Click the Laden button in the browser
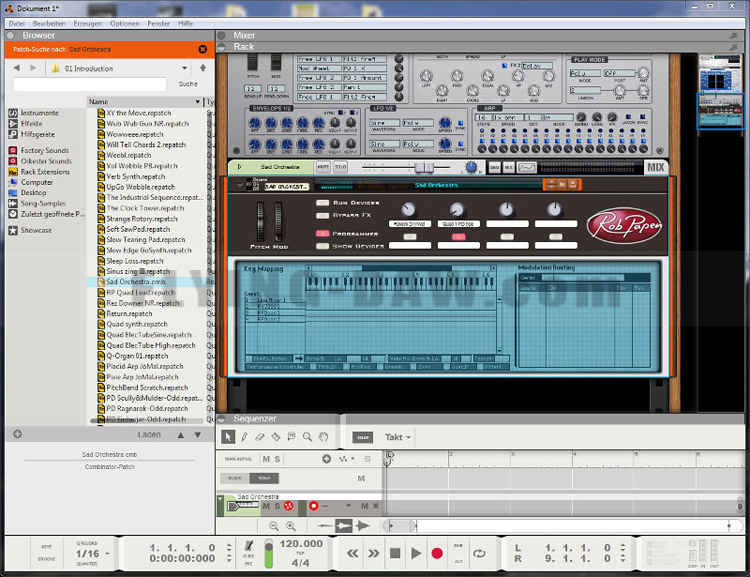The width and height of the screenshot is (750, 577). click(149, 435)
